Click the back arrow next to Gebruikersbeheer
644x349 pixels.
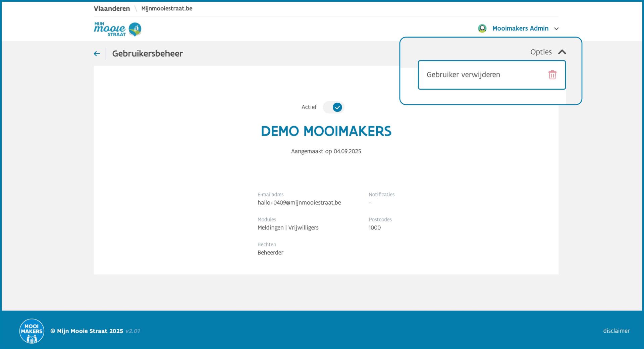97,54
